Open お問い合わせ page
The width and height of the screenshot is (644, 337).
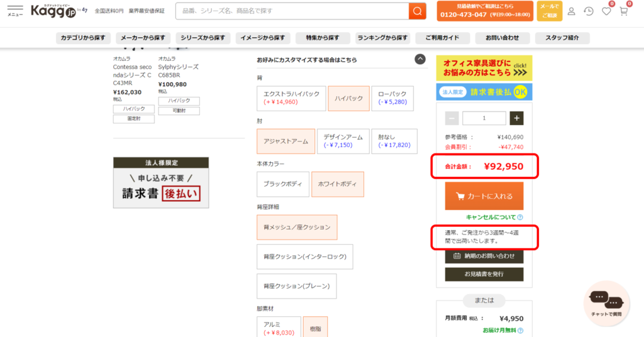[x=502, y=38]
